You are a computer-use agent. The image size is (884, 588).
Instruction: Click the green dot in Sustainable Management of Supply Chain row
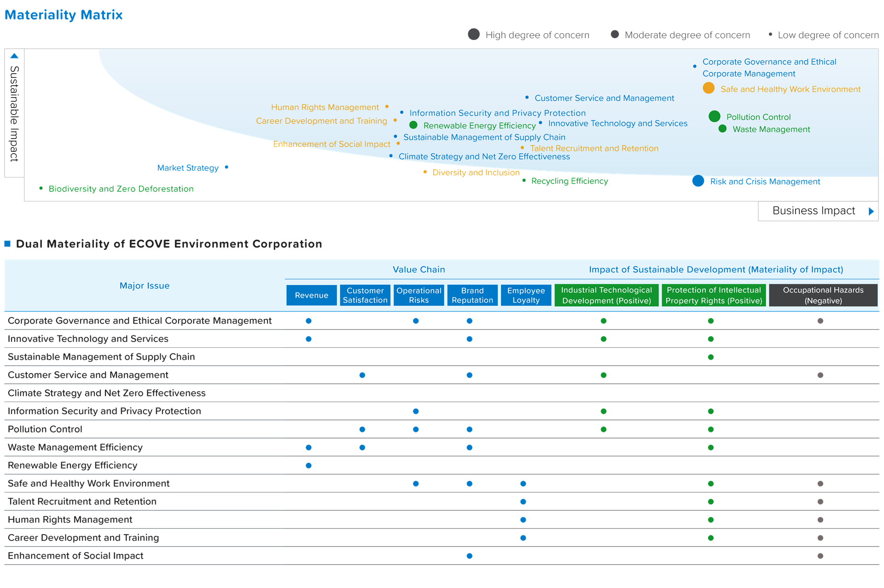tap(711, 357)
